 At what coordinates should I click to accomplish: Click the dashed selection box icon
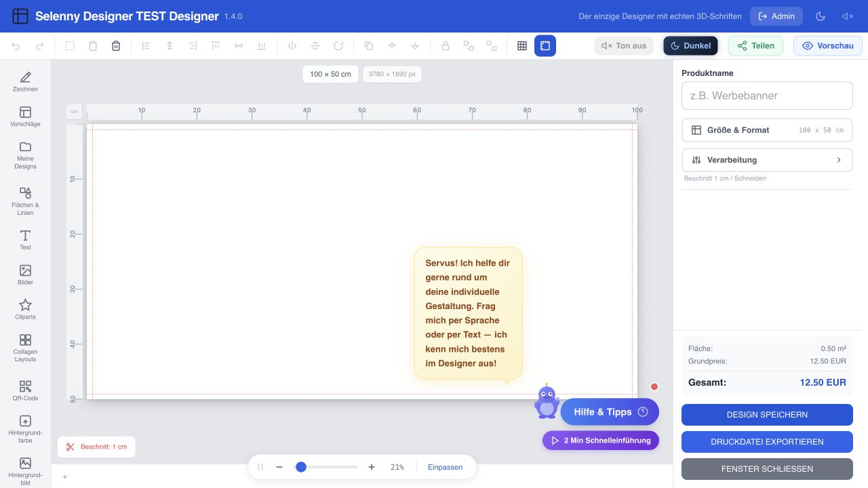(70, 46)
